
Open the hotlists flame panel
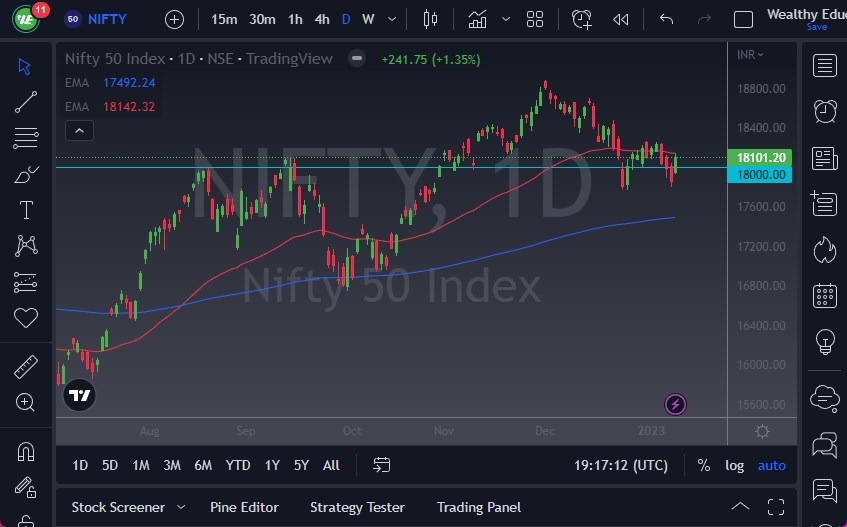825,250
